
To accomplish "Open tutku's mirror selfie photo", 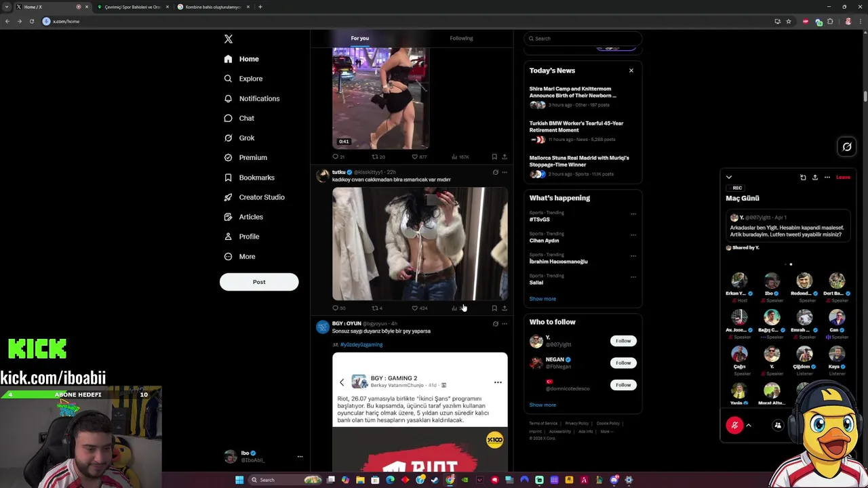I will (420, 244).
